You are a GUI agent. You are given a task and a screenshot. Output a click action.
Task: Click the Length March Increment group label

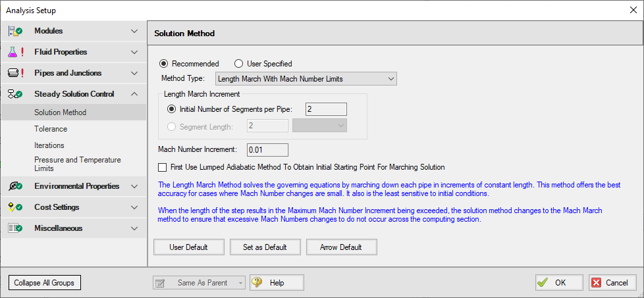(201, 94)
